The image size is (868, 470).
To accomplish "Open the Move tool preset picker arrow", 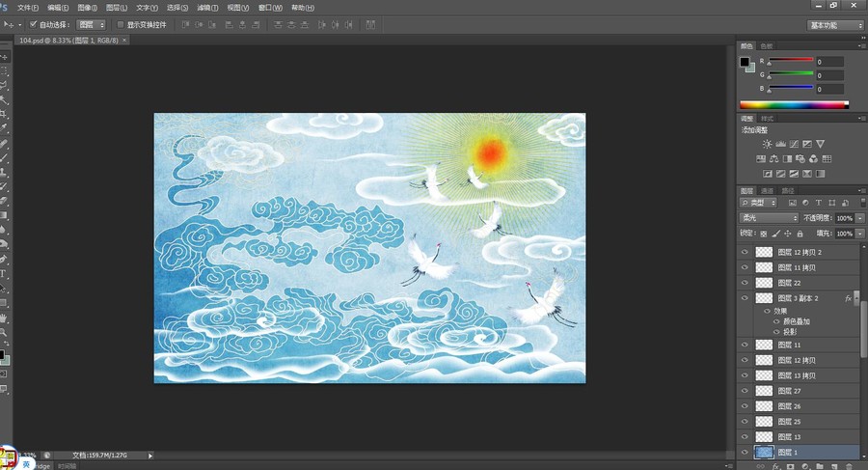I will pyautogui.click(x=20, y=25).
